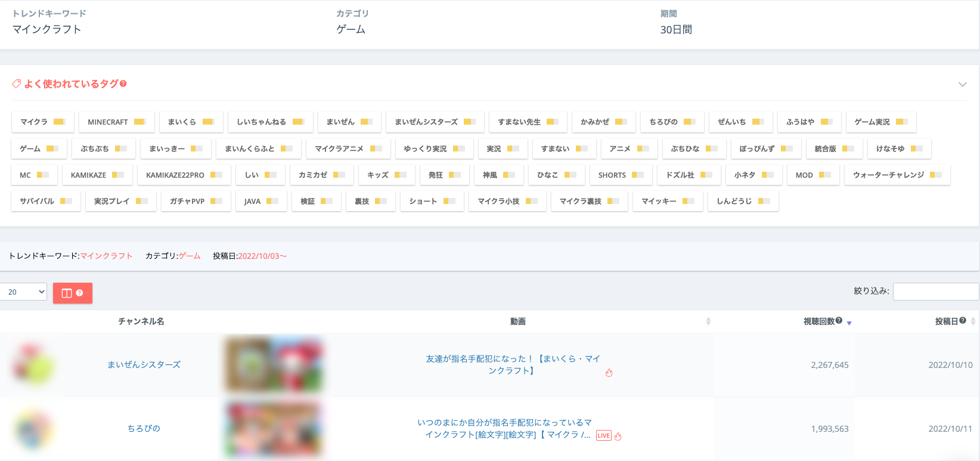Click help icon beside よく使われているタグ heading

(x=123, y=84)
